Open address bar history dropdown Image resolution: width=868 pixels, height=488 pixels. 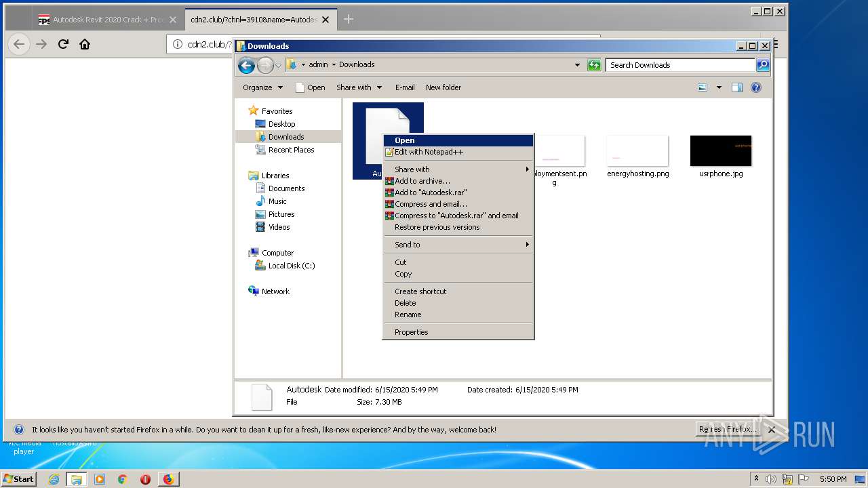tap(577, 65)
